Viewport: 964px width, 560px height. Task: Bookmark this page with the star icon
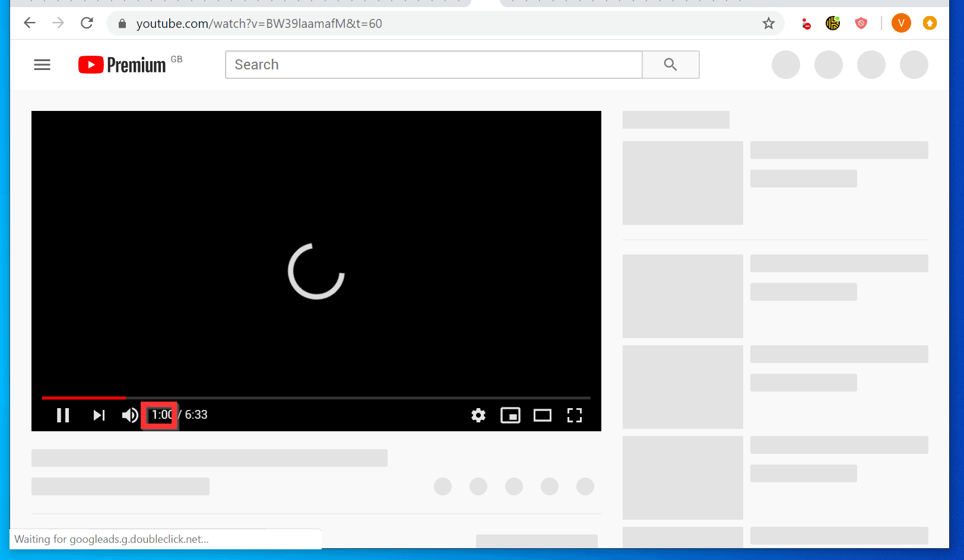768,23
